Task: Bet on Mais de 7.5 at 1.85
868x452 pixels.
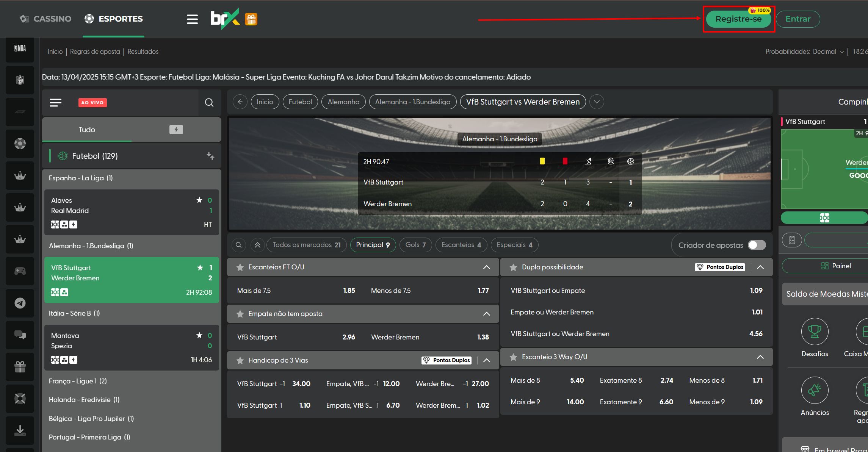Action: [x=296, y=291]
